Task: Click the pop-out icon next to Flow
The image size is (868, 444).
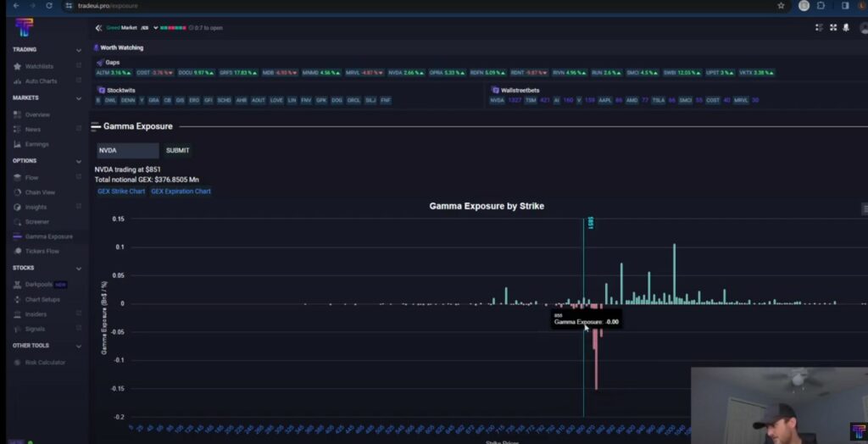Action: [79, 177]
